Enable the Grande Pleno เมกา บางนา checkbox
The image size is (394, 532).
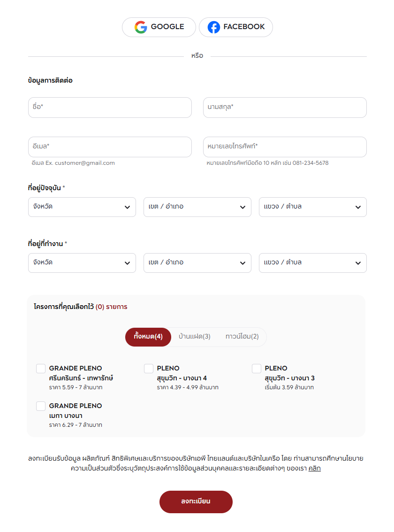coord(41,406)
